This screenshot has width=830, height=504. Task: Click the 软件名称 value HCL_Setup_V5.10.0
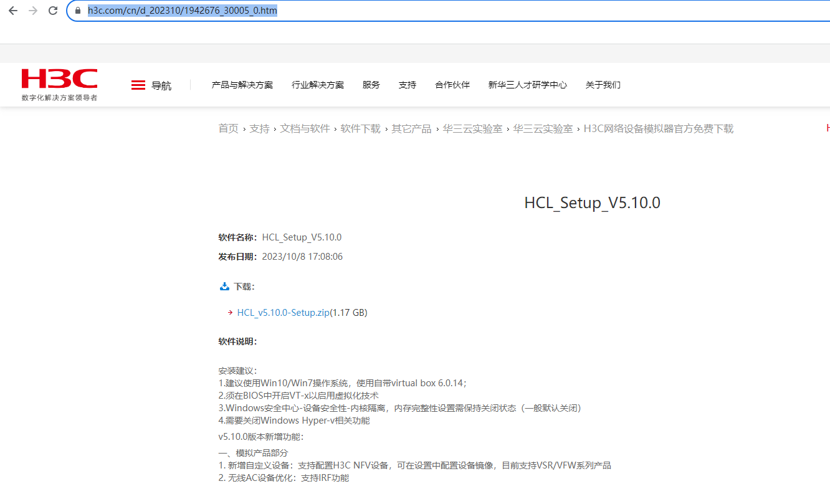[x=302, y=237]
